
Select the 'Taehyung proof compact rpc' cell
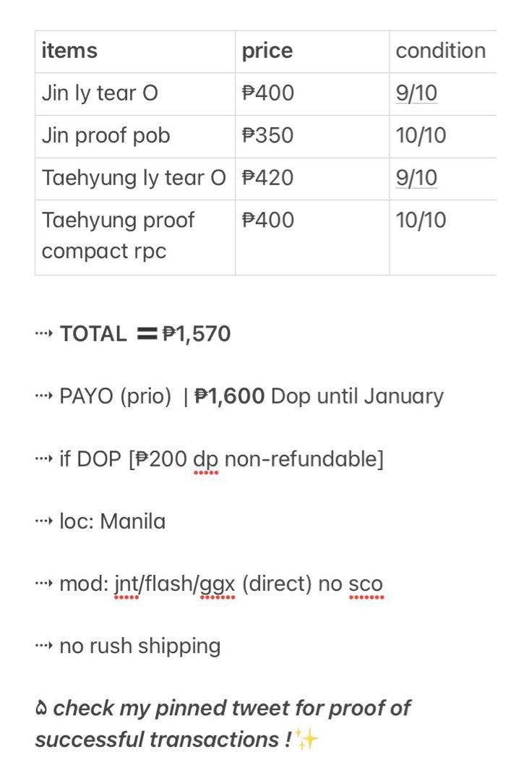[x=135, y=237]
